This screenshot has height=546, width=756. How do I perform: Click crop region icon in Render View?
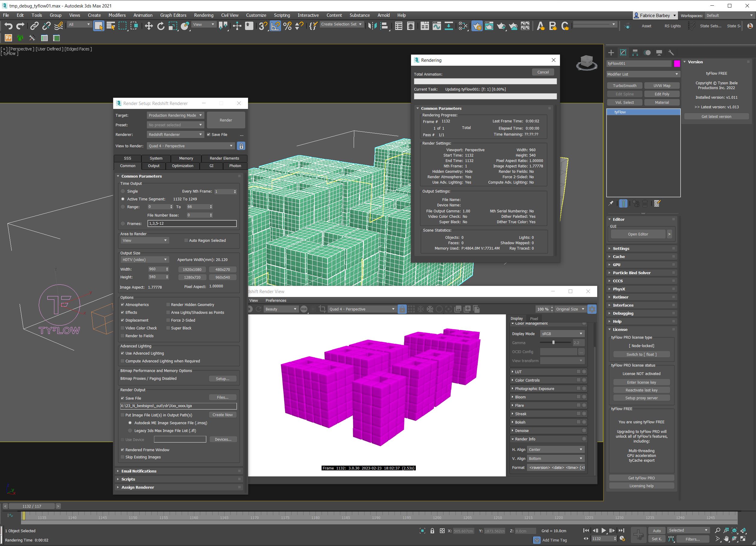(x=322, y=309)
